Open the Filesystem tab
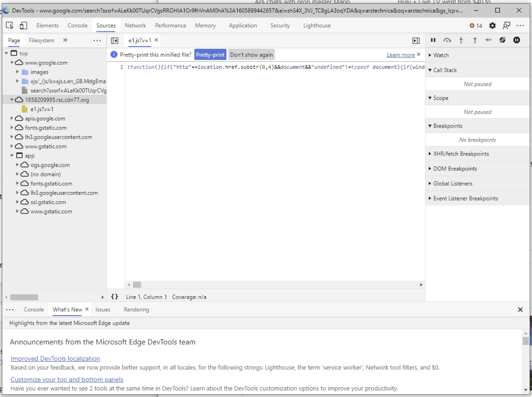 tap(41, 40)
